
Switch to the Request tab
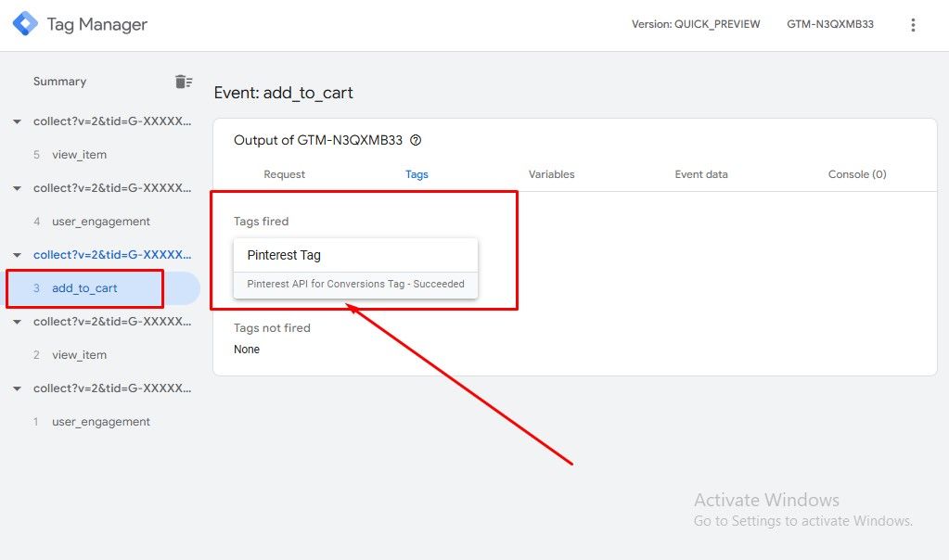(x=285, y=174)
